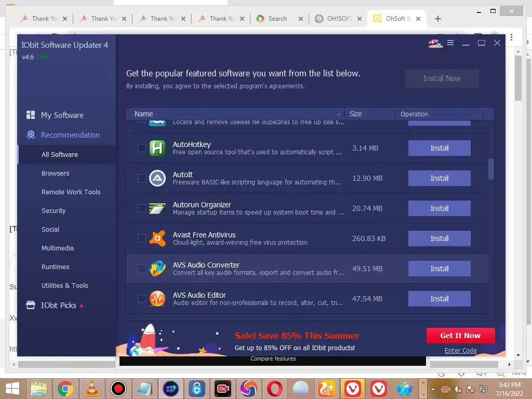This screenshot has width=532, height=399.
Task: Install AutoHotkey
Action: point(439,148)
